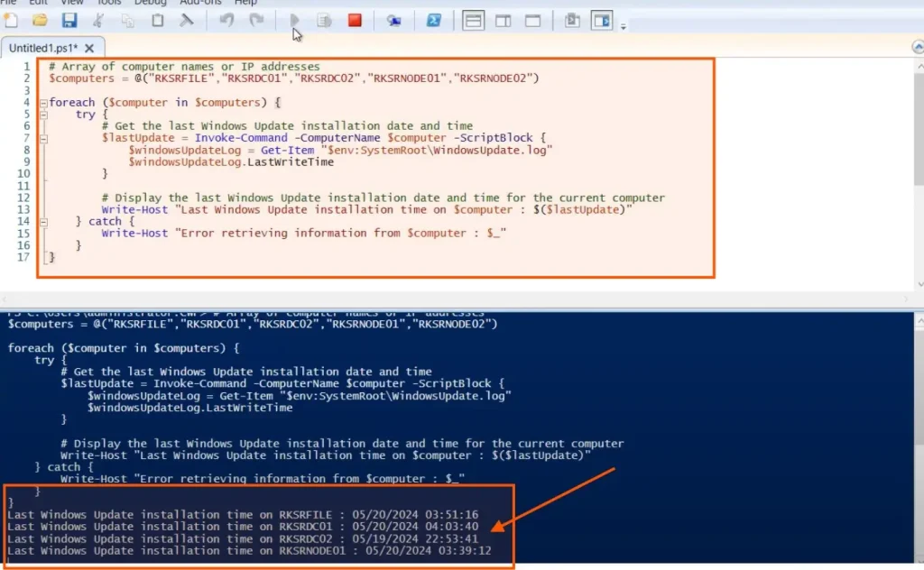Click console output line for RKSRDC01
The height and width of the screenshot is (570, 924).
click(x=243, y=527)
